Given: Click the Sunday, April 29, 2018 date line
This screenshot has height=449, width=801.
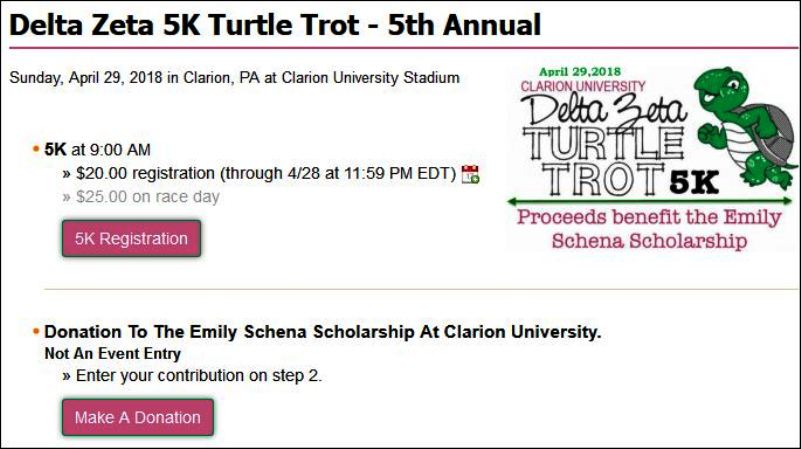Looking at the screenshot, I should click(x=234, y=78).
